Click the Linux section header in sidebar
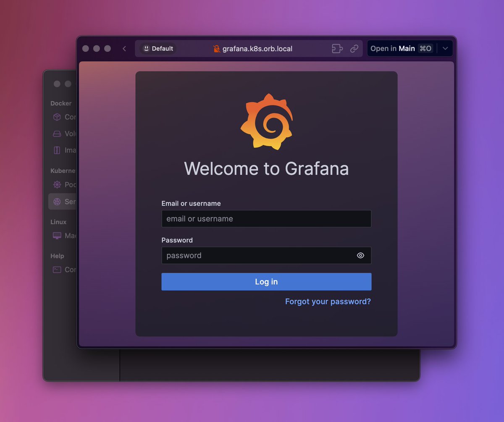The image size is (504, 422). click(58, 222)
